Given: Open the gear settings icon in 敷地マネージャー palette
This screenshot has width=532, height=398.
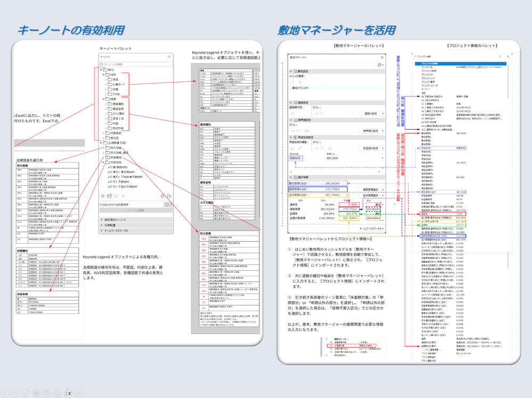Looking at the screenshot, I should (x=379, y=64).
